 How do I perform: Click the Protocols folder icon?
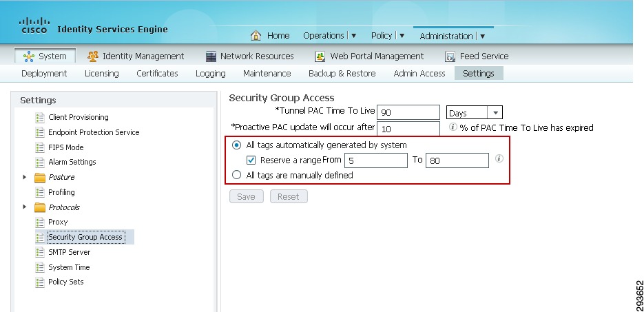pyautogui.click(x=40, y=207)
